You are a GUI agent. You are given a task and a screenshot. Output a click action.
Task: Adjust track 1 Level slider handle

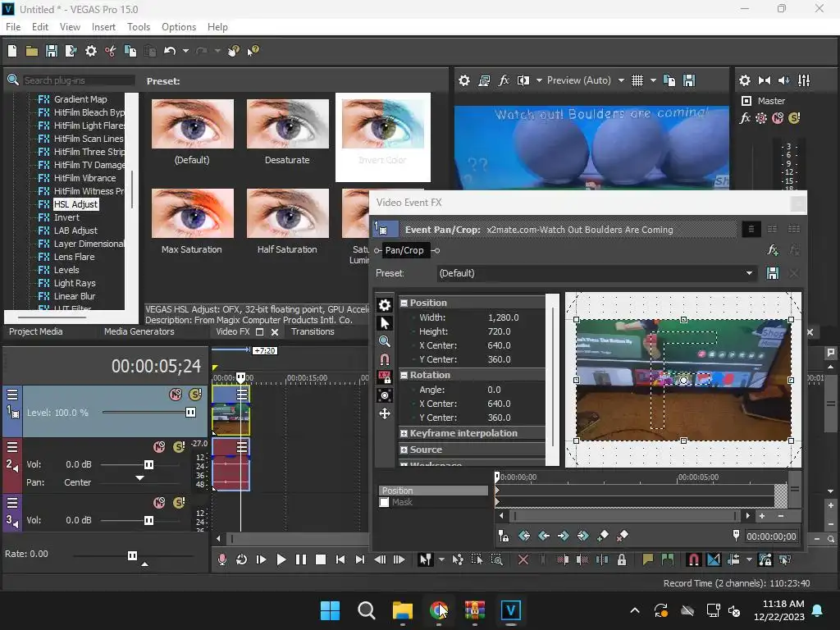click(x=190, y=412)
